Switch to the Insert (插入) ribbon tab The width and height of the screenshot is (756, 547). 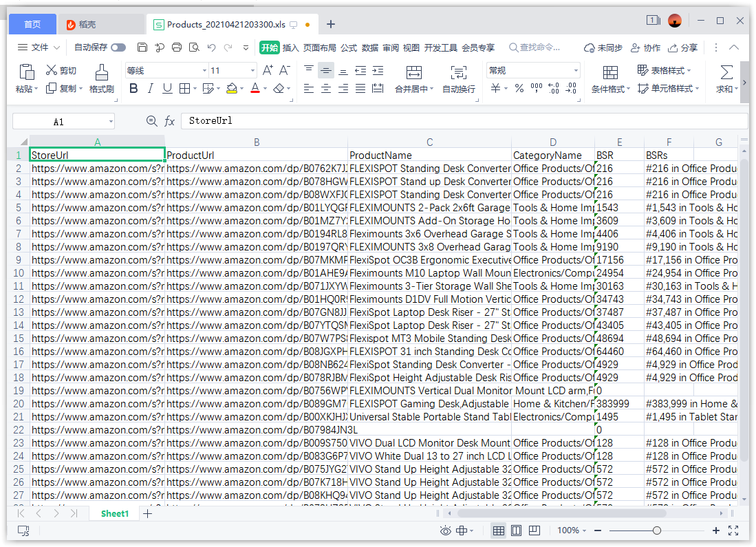(290, 47)
